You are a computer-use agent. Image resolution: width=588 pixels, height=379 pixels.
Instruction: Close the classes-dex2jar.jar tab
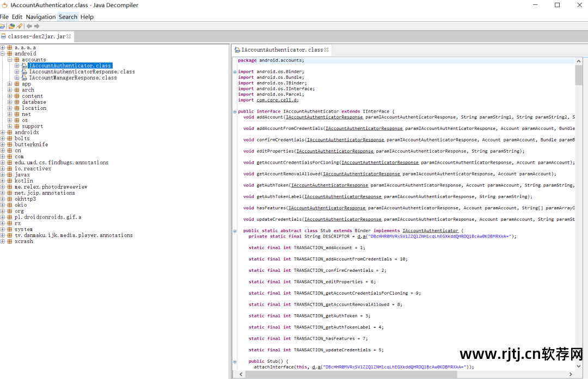(69, 36)
